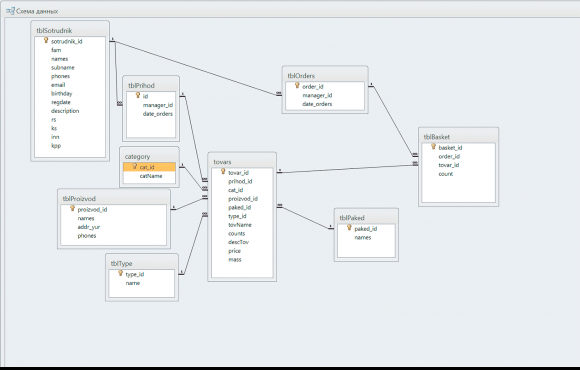Click the price field in tovars
This screenshot has width=580, height=370.
coord(235,251)
